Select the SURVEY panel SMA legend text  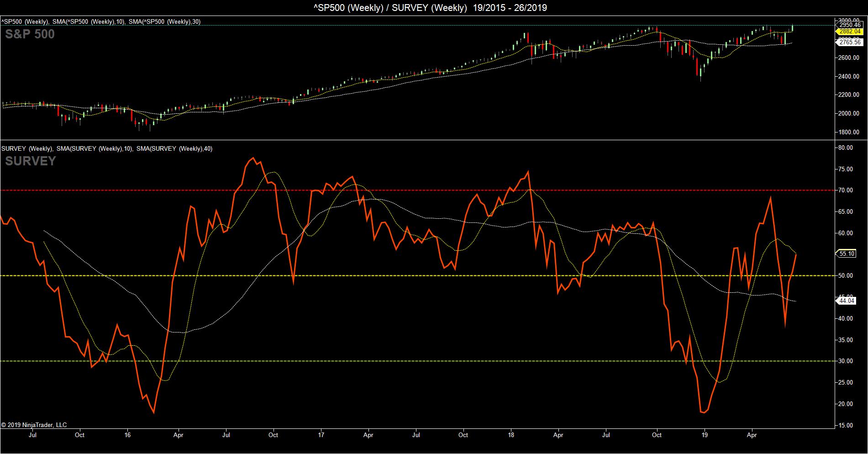107,148
